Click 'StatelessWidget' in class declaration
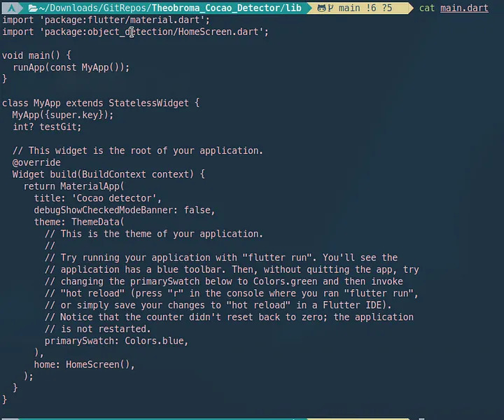Image resolution: width=504 pixels, height=420 pixels. pyautogui.click(x=148, y=103)
